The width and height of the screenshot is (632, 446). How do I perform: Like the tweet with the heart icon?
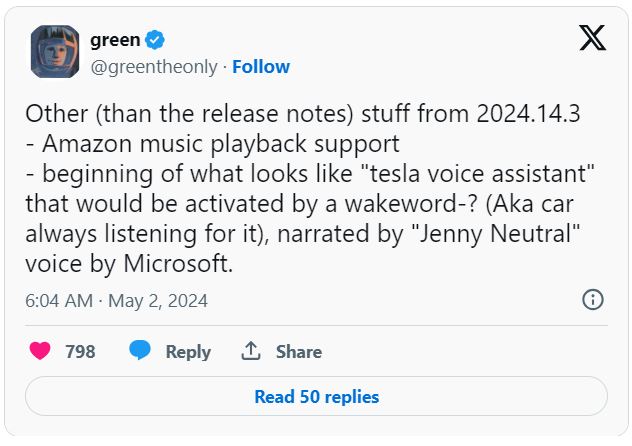tap(40, 351)
